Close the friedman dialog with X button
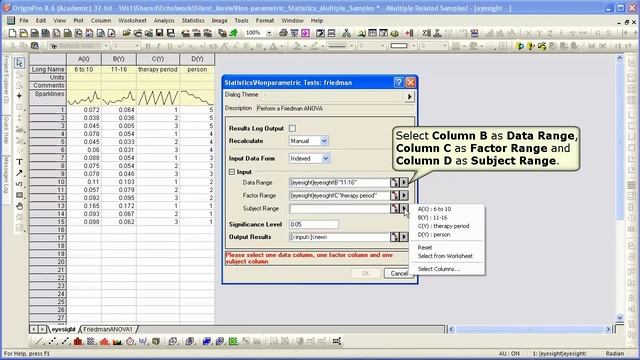640x360 pixels. tap(411, 82)
